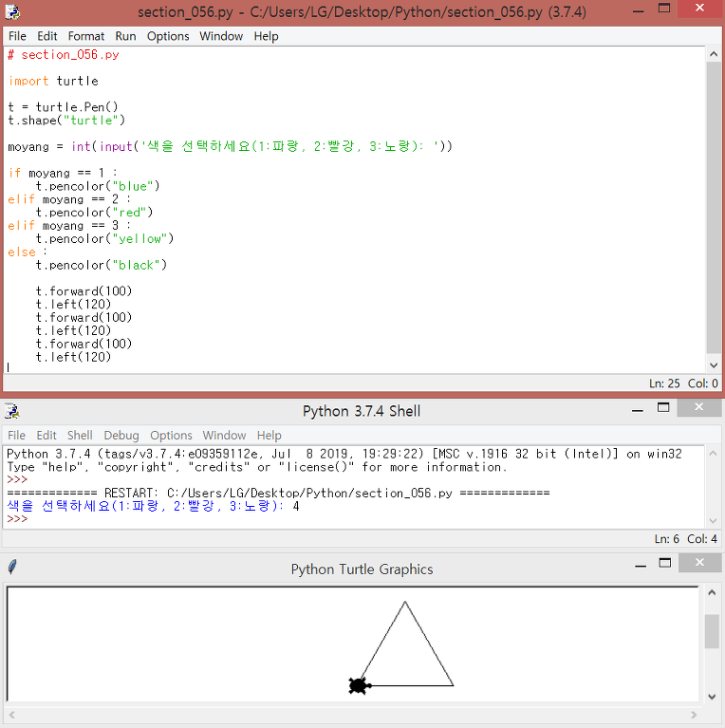Click the Turtle canvas scroll left arrow
Viewport: 725px width, 728px height.
coord(12,715)
